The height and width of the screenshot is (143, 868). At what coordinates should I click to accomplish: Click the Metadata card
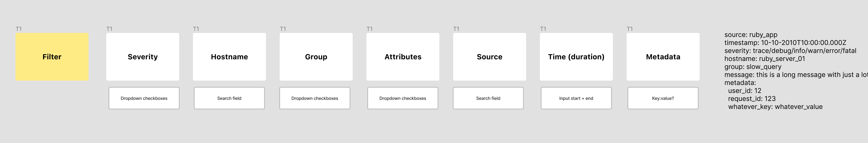coord(663,57)
